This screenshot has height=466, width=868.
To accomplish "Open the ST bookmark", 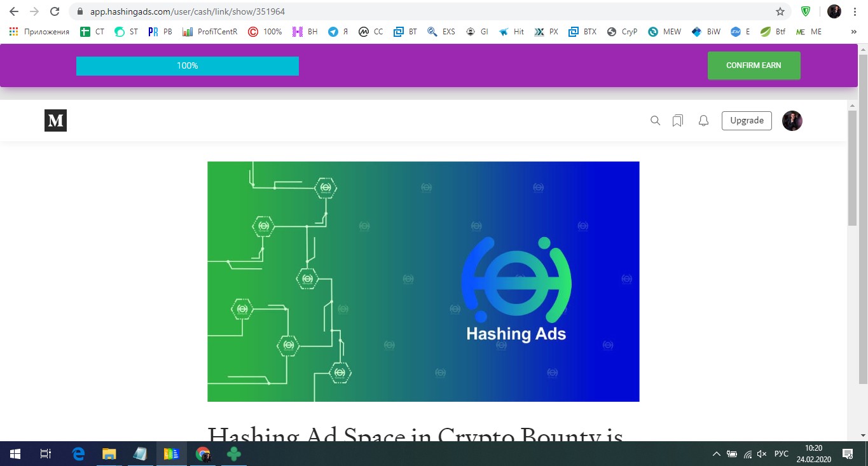I will click(x=126, y=32).
